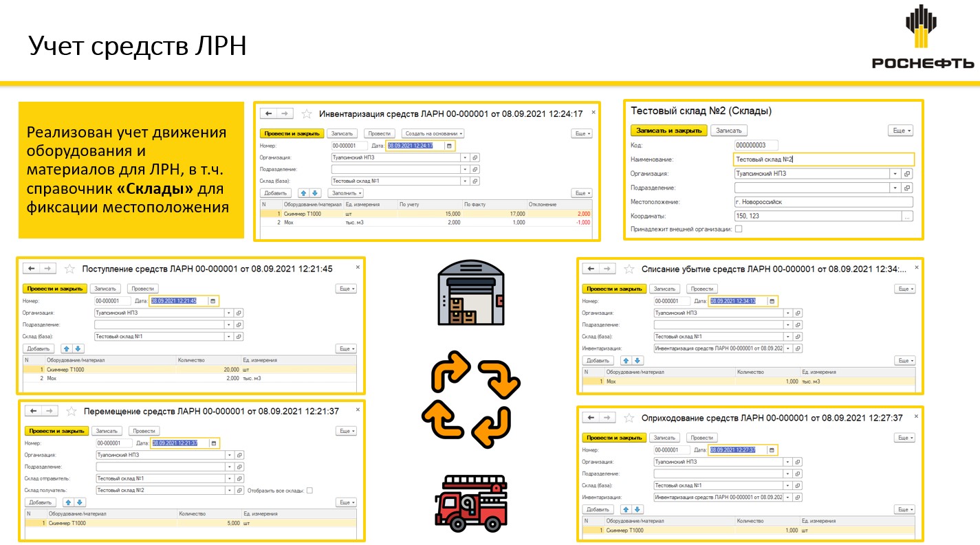This screenshot has height=545, width=980.
Task: Expand 'Создать на основании' dropdown in Инвентаризация
Action: point(433,133)
